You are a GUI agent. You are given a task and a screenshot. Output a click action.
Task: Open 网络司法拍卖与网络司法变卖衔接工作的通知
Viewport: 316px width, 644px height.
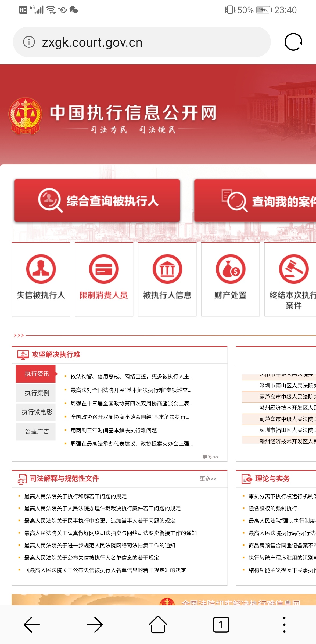pos(110,533)
